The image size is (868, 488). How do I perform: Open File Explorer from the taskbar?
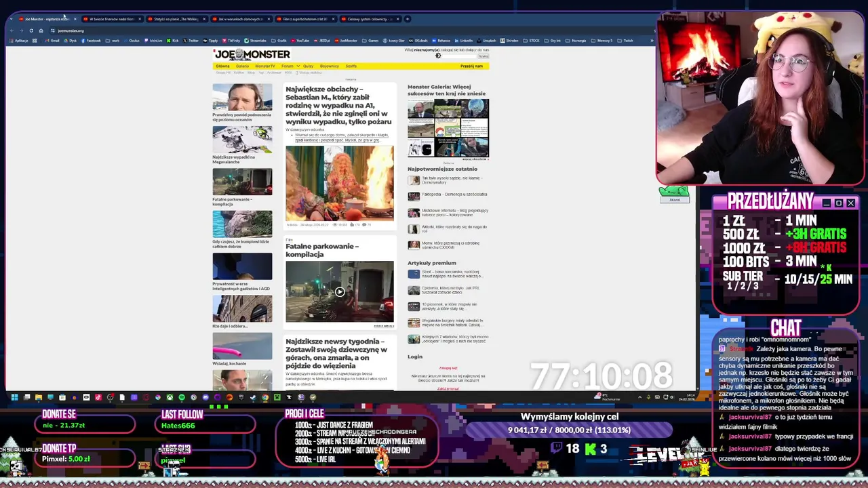coord(38,397)
